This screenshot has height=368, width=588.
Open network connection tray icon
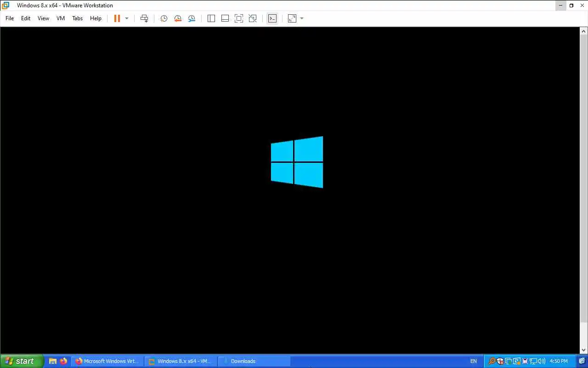point(533,361)
